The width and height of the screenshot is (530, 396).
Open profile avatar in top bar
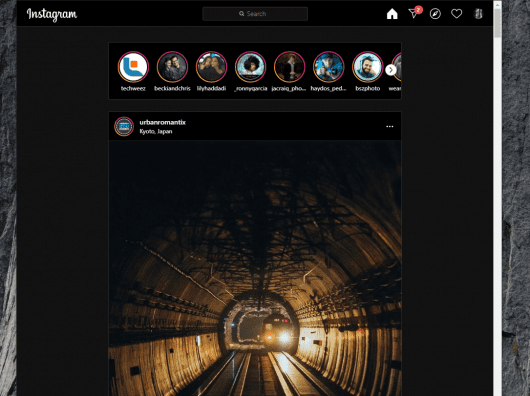478,14
